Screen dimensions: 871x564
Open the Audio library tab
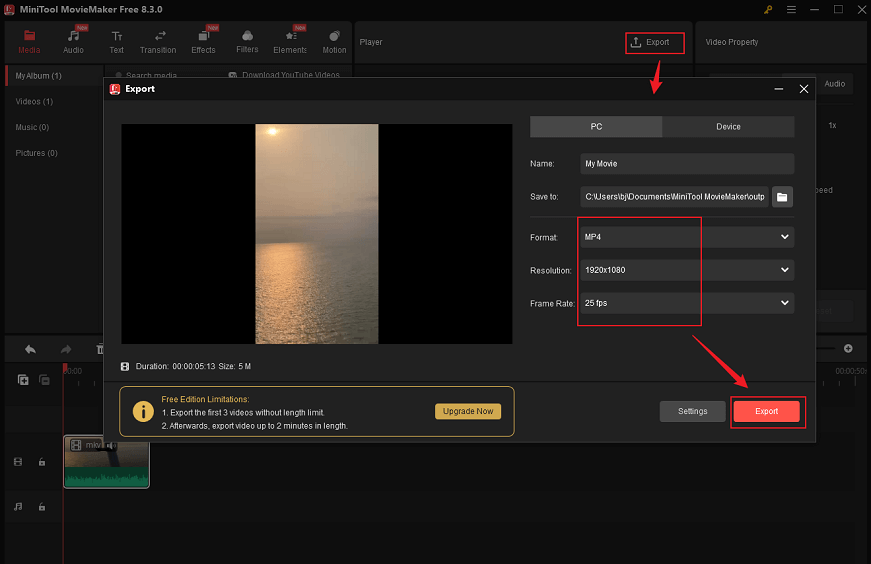(x=73, y=42)
